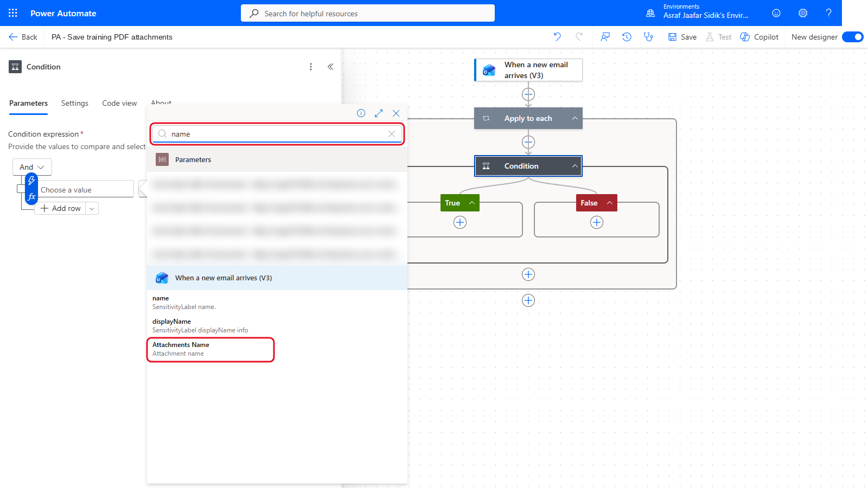The height and width of the screenshot is (488, 868).
Task: Select the 'When a new email arrives (V3)' trigger card
Action: [528, 70]
